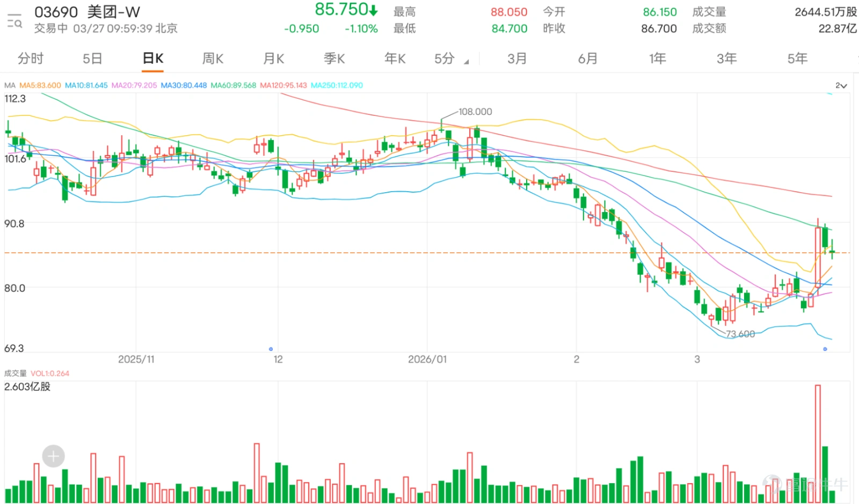The image size is (859, 504).
Task: Click the 成交量 indicator label below chart
Action: pos(15,373)
